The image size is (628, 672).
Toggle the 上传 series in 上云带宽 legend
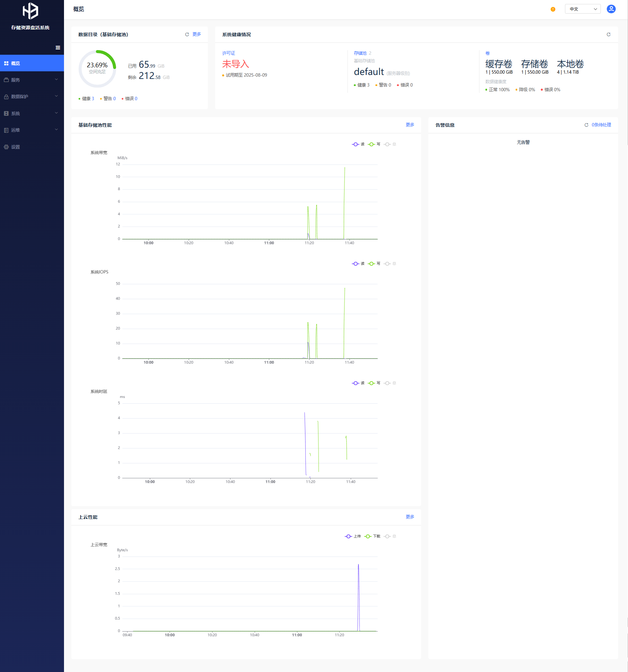353,536
